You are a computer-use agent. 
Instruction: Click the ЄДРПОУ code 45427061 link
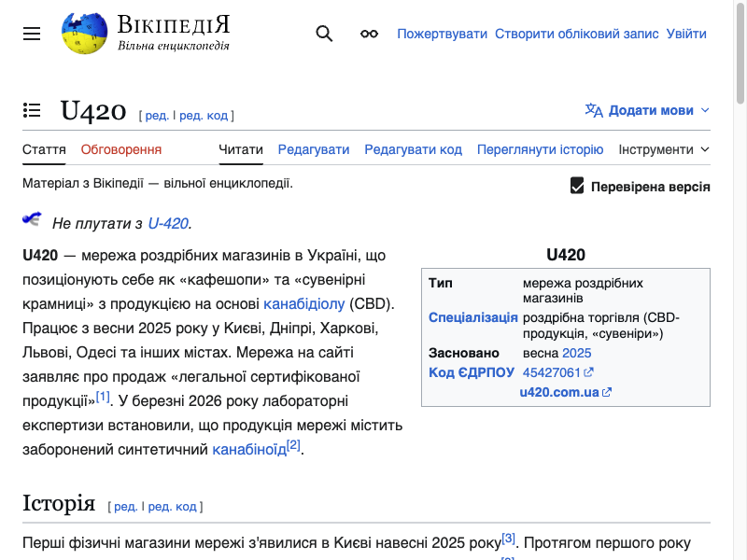(552, 371)
